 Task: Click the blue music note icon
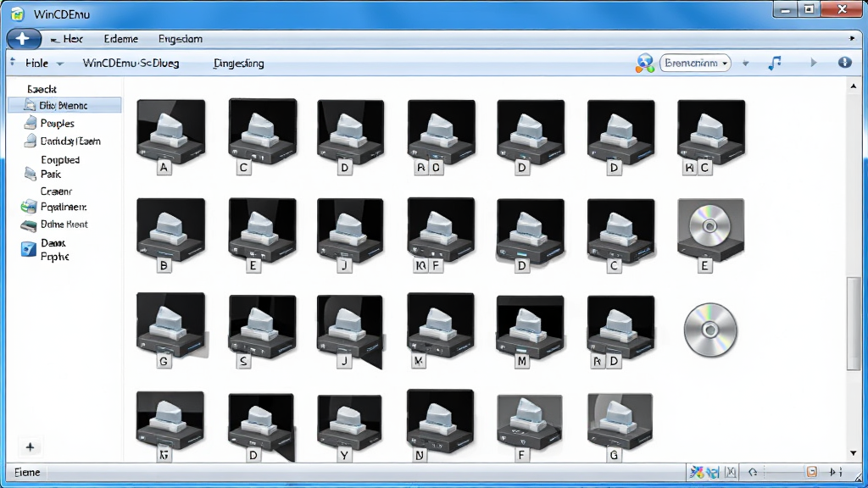point(775,63)
